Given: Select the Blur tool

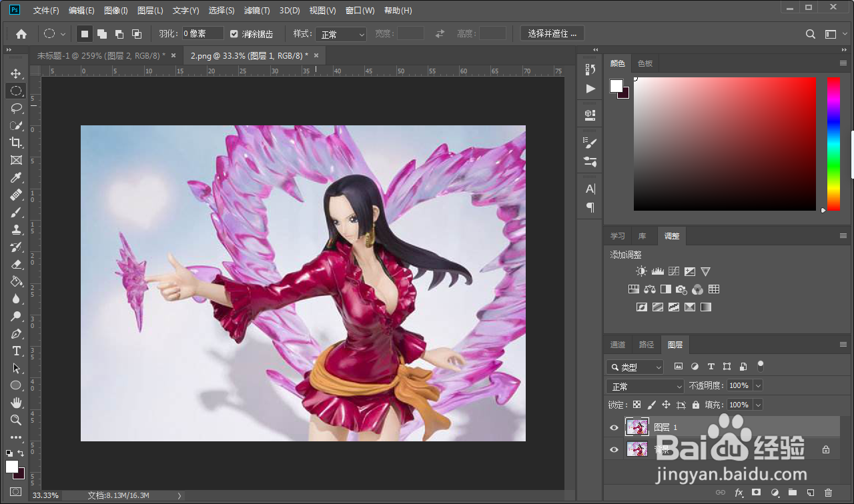Looking at the screenshot, I should tap(16, 299).
